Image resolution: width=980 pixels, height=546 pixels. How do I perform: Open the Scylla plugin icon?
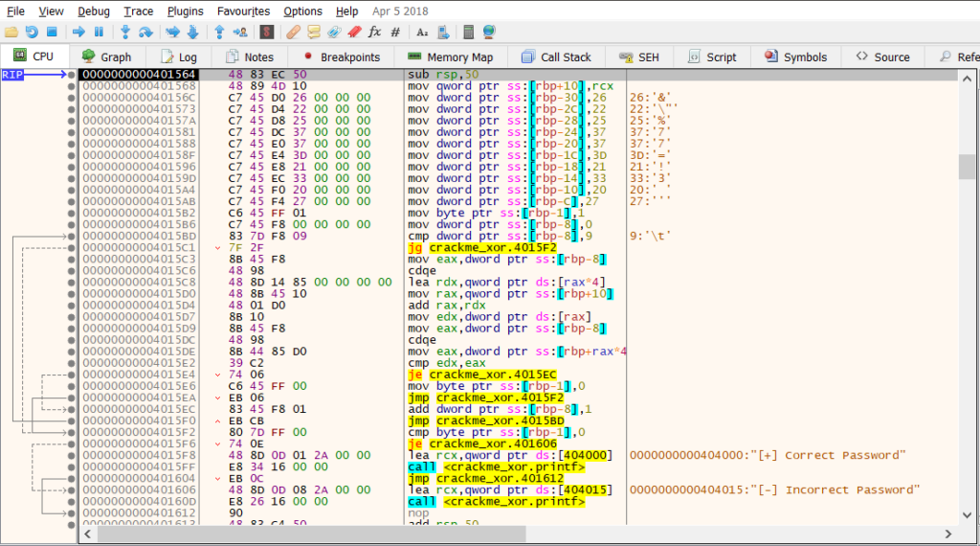(x=266, y=32)
